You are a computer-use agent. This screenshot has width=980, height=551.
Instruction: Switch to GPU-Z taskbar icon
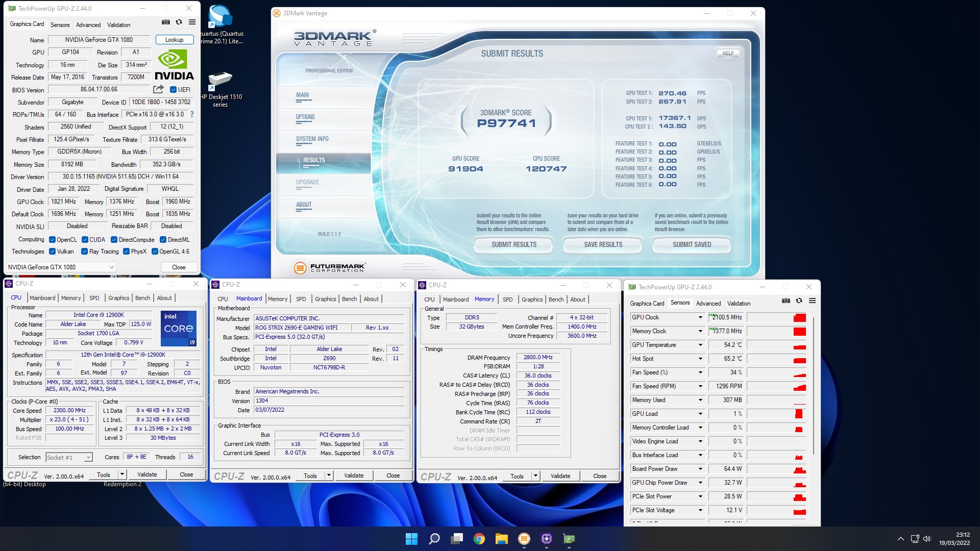569,539
